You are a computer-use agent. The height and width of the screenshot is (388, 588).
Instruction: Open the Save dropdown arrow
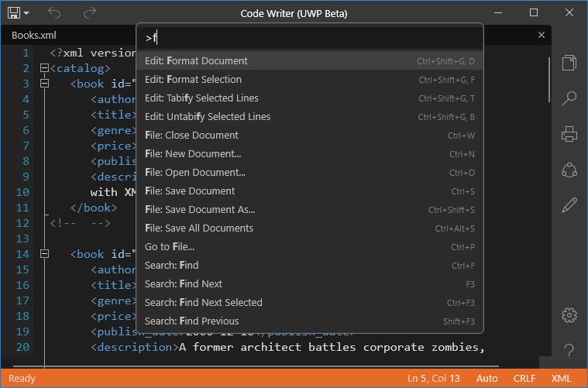[26, 13]
